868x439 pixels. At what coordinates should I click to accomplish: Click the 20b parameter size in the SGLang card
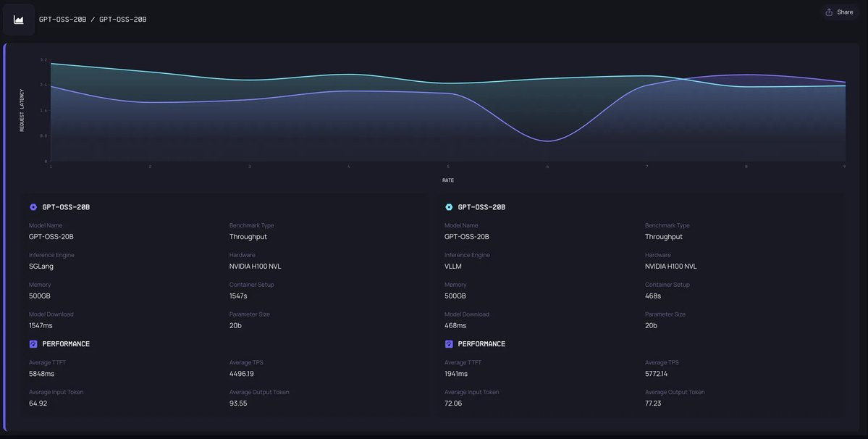235,325
